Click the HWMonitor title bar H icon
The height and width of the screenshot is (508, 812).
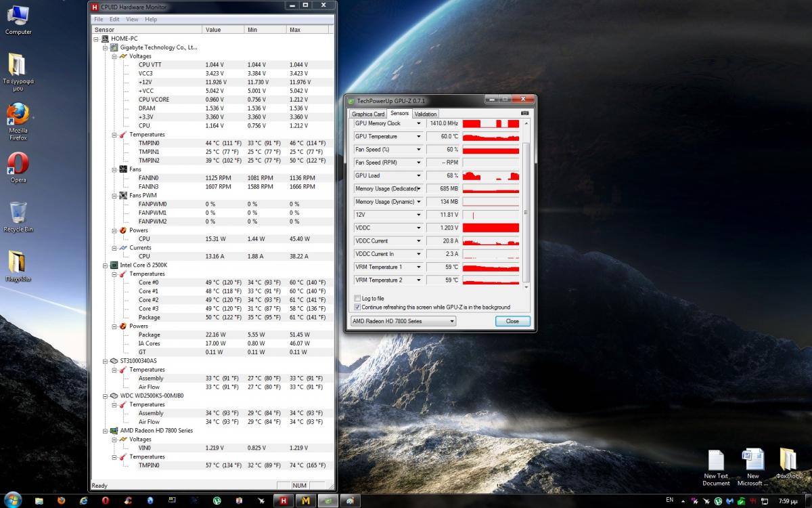(x=95, y=7)
